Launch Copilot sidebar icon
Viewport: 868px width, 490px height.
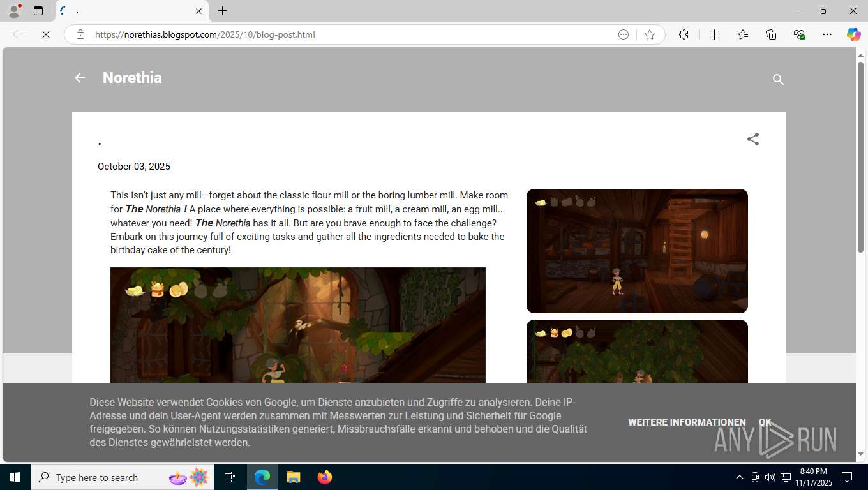(x=853, y=34)
